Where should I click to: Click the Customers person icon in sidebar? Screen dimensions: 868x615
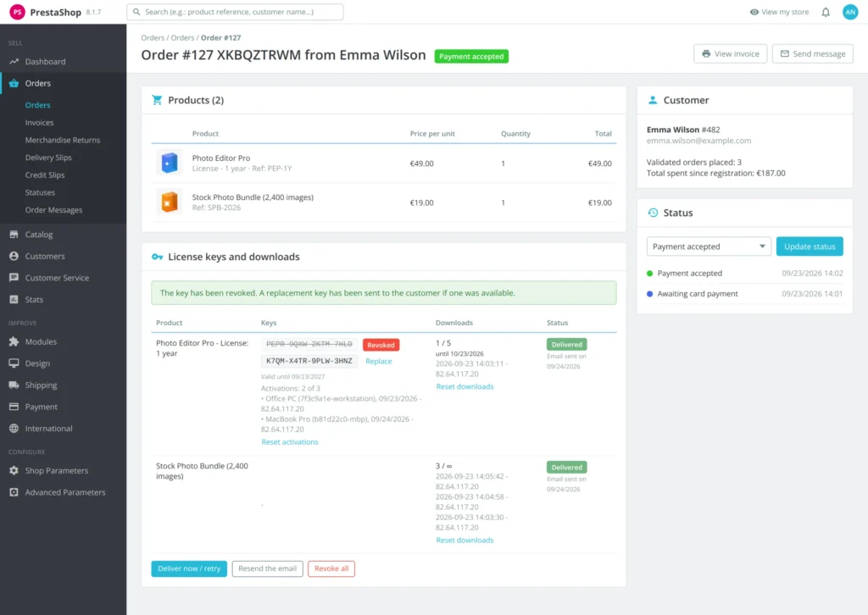[x=14, y=256]
